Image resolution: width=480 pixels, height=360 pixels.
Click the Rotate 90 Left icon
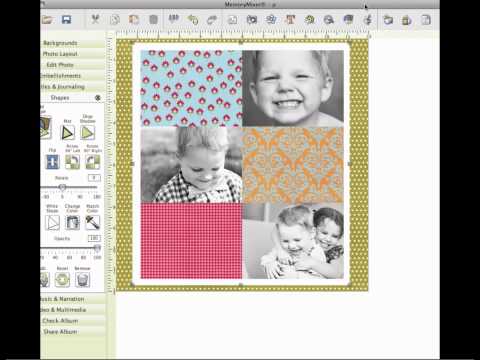pyautogui.click(x=72, y=162)
